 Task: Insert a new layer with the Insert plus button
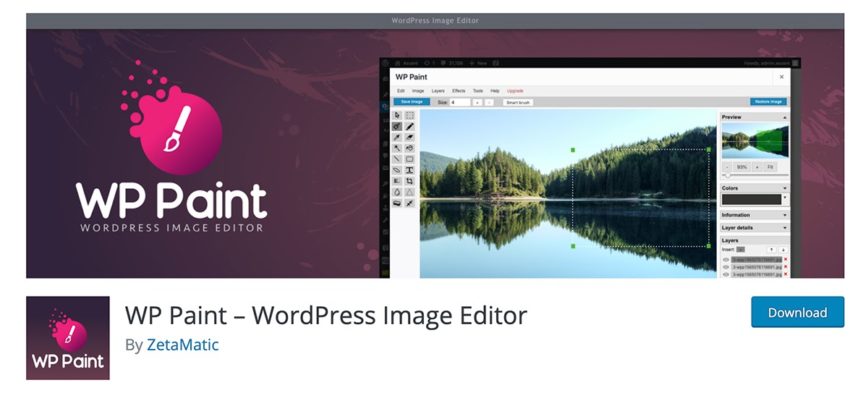[x=741, y=249]
